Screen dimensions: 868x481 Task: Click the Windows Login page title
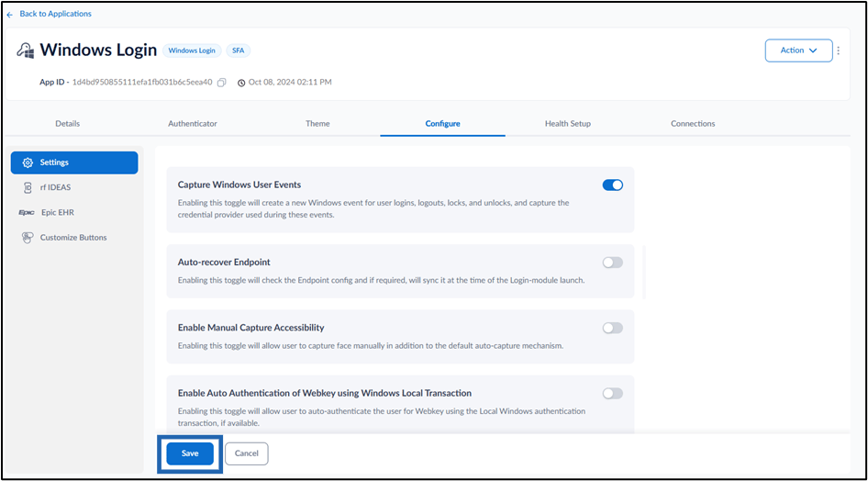click(x=98, y=50)
